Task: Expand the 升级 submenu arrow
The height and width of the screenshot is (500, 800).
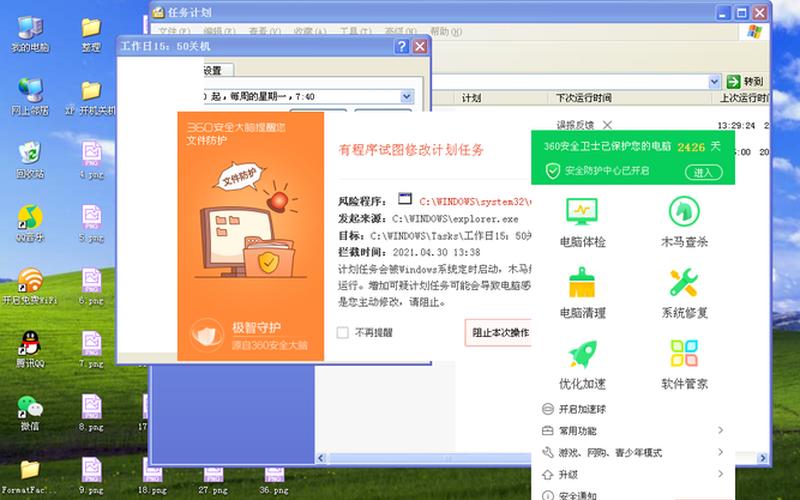Action: point(720,474)
